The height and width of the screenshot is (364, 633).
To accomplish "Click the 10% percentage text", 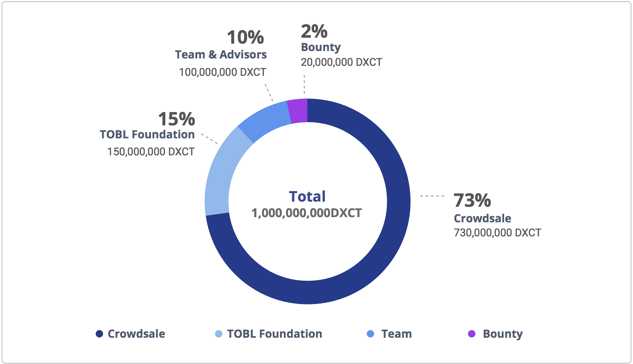I will [x=245, y=37].
